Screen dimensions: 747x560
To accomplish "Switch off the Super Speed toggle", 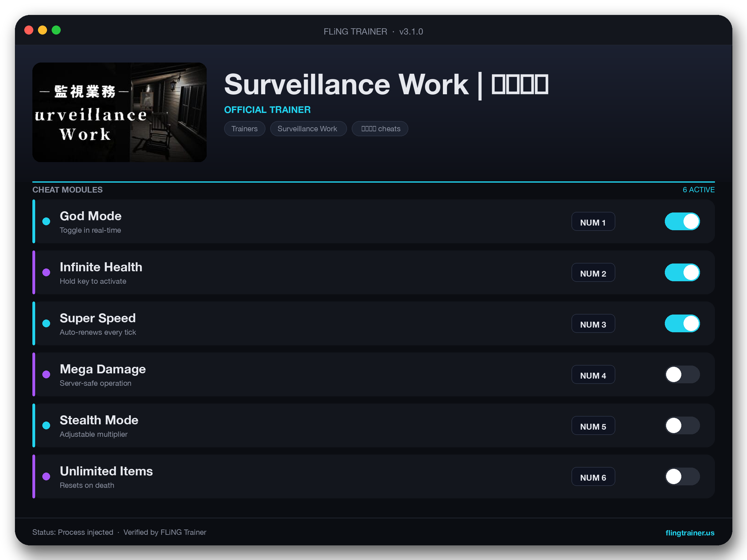I will (x=682, y=323).
